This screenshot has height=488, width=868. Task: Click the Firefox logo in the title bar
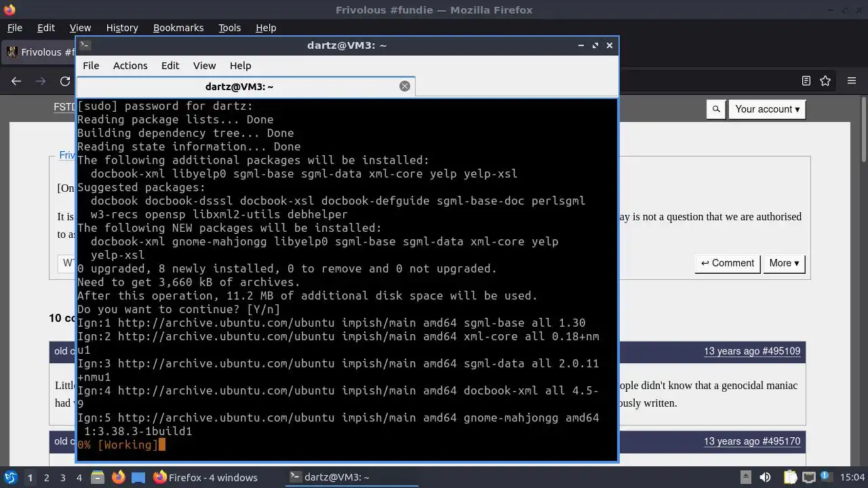(x=9, y=9)
